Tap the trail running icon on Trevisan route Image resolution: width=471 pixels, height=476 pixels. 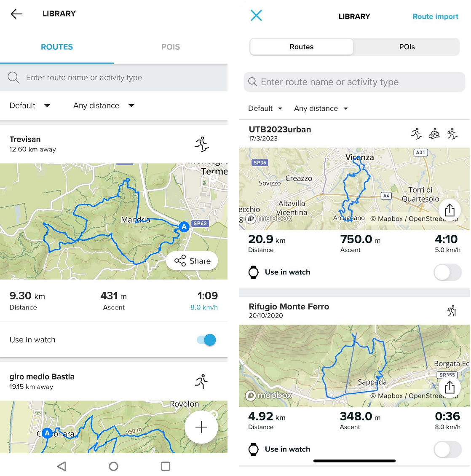tap(202, 144)
